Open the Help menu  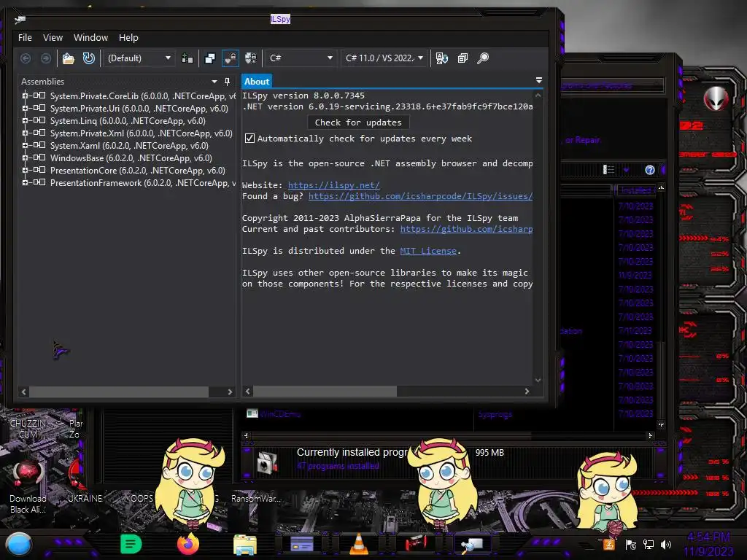[128, 38]
